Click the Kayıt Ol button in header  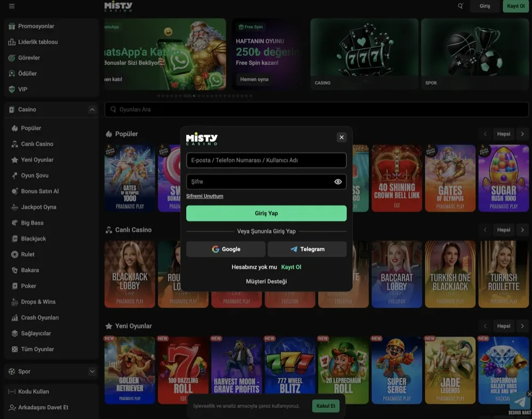pyautogui.click(x=516, y=6)
